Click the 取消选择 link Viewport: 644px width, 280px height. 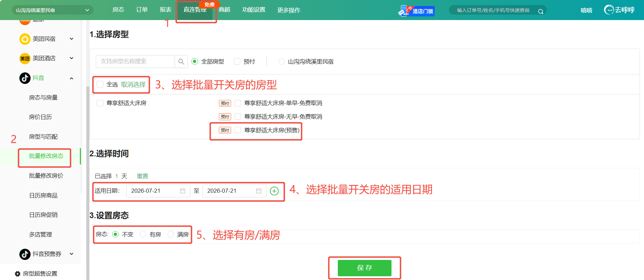[x=133, y=85]
